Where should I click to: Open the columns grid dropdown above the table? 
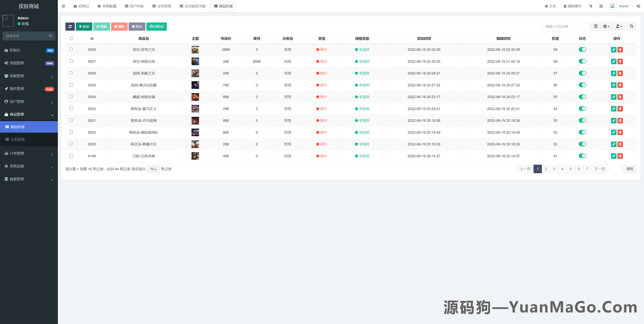[x=606, y=26]
